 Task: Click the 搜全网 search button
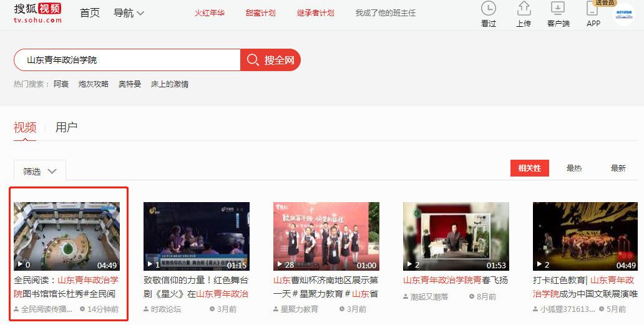[x=271, y=60]
